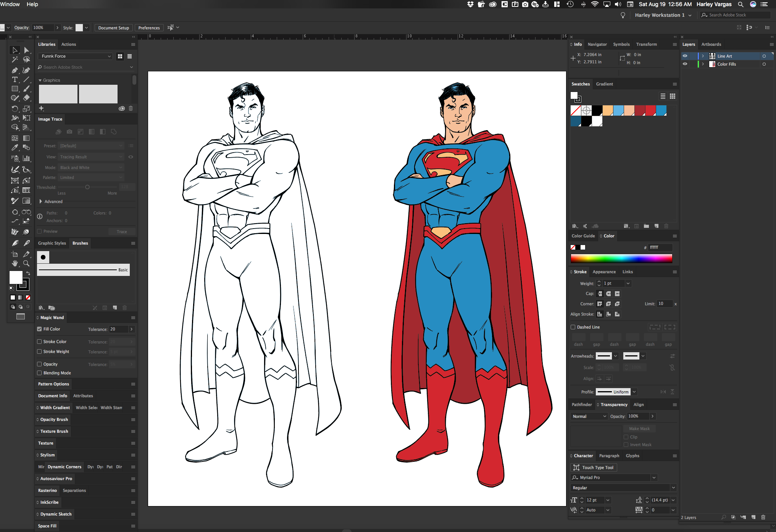
Task: Select the Eyedropper tool
Action: [x=15, y=147]
